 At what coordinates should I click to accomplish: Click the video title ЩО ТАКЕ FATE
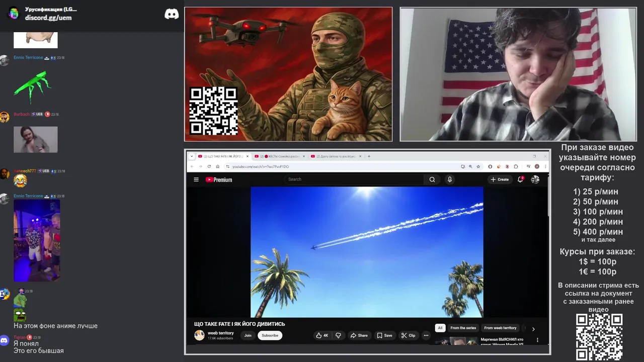[239, 324]
